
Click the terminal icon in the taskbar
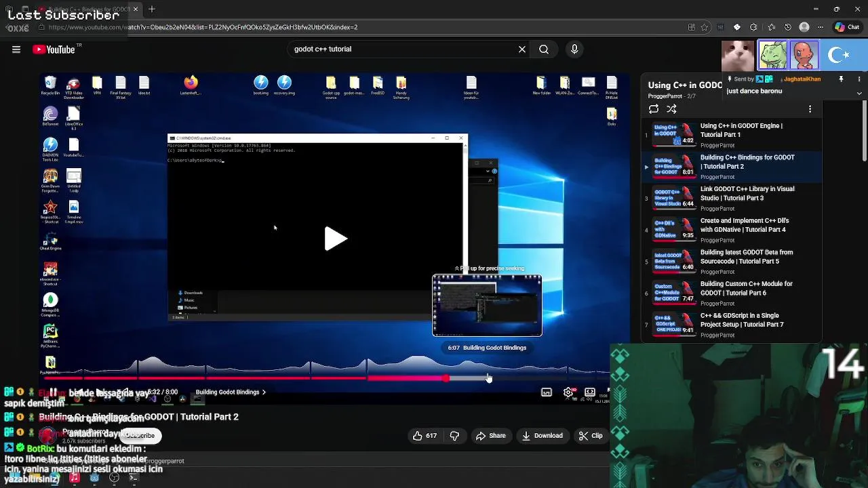[x=134, y=478]
